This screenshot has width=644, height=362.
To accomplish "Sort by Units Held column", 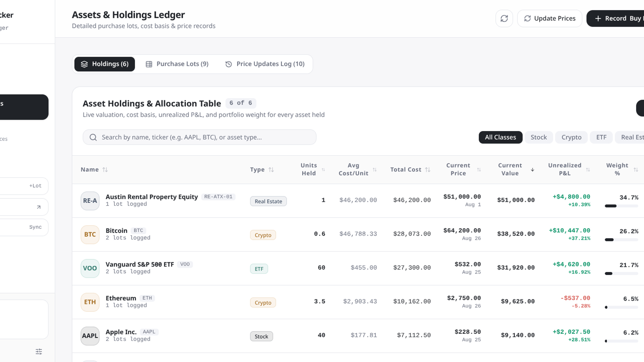I will (313, 169).
